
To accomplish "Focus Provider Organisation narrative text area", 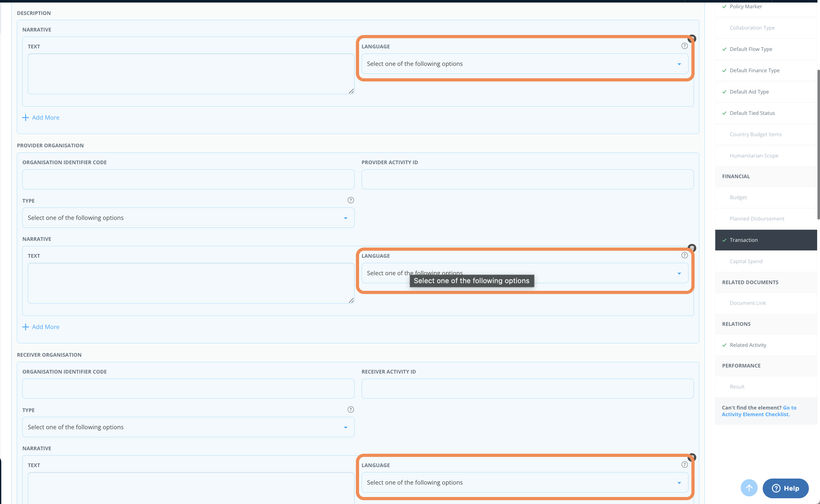I will (191, 283).
